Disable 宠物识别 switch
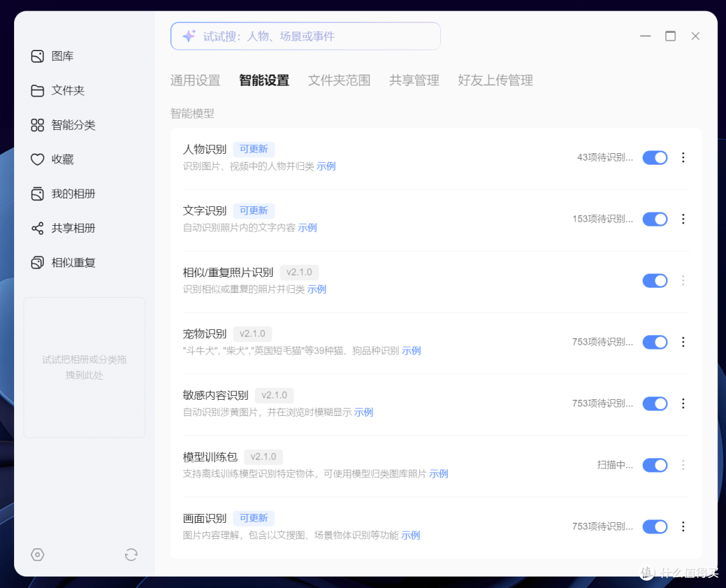Image resolution: width=726 pixels, height=588 pixels. click(x=655, y=342)
